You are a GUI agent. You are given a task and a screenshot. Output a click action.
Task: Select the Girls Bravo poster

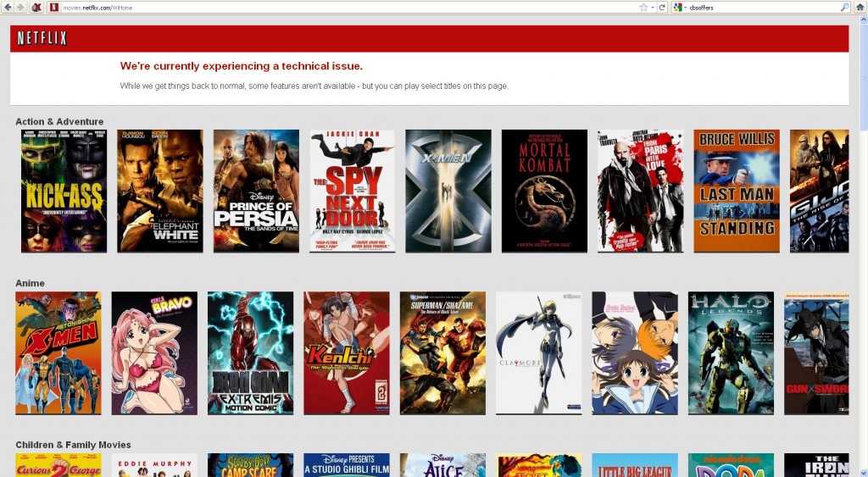tap(154, 353)
